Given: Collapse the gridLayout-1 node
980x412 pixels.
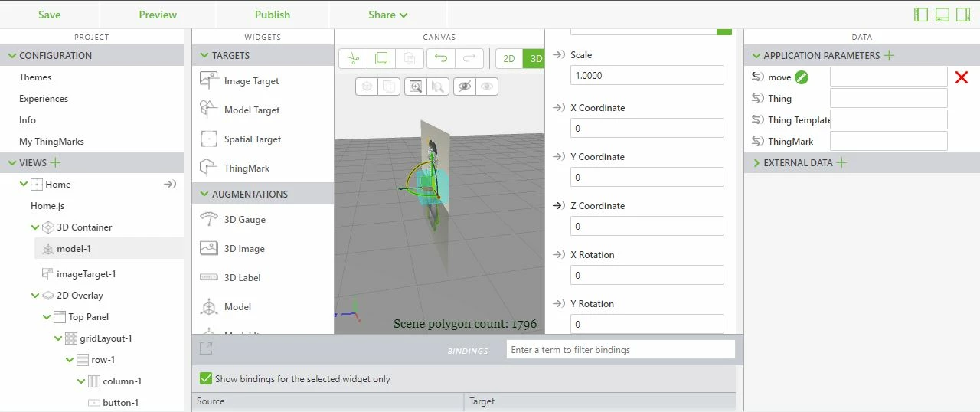Looking at the screenshot, I should 58,338.
